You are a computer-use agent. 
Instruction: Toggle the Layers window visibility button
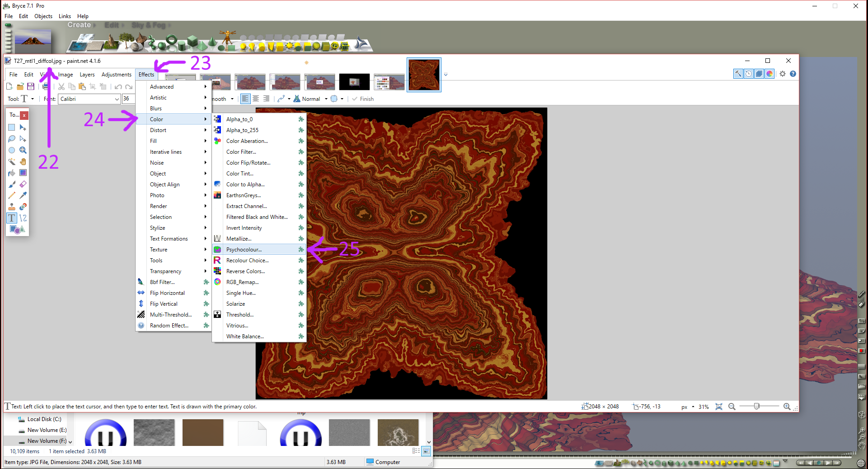[759, 74]
